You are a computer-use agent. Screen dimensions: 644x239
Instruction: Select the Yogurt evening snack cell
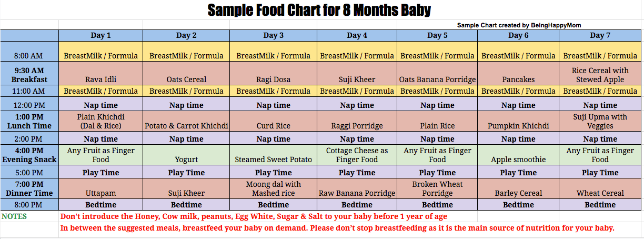pos(187,155)
